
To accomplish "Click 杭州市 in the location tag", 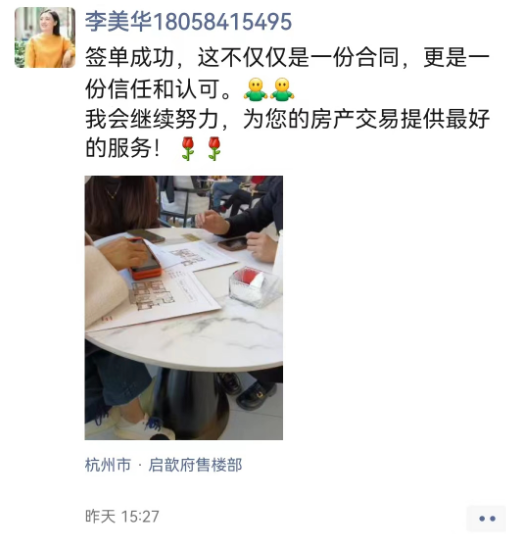I will [108, 465].
